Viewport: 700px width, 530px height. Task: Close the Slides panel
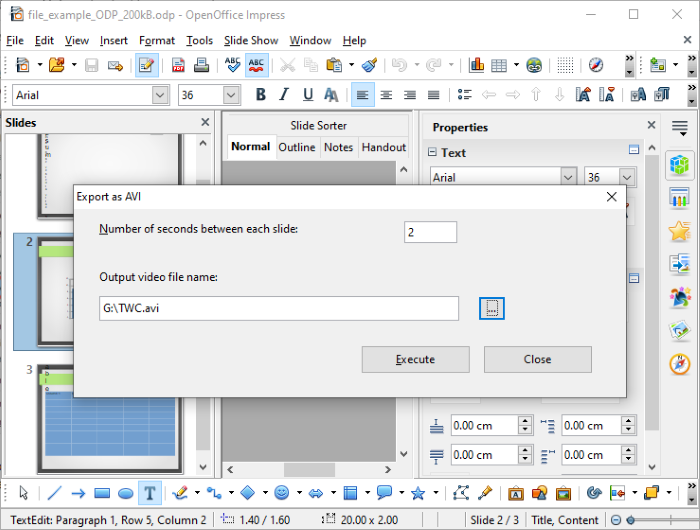[205, 122]
